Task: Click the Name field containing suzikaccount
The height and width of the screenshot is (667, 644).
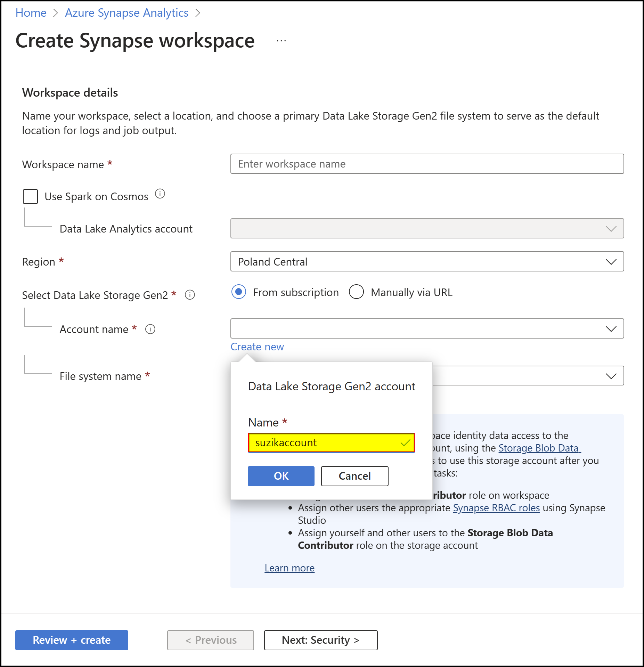Action: (331, 442)
